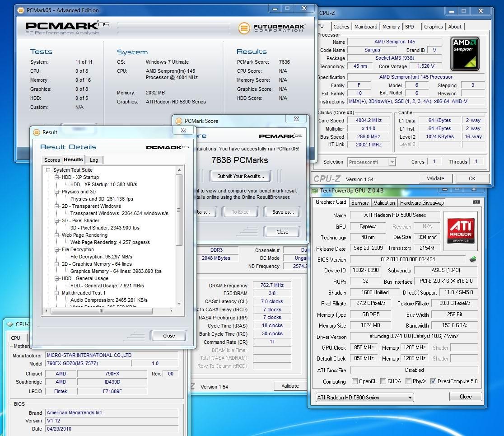This screenshot has width=504, height=436.
Task: Collapse the System Test Suite node
Action: pos(48,170)
